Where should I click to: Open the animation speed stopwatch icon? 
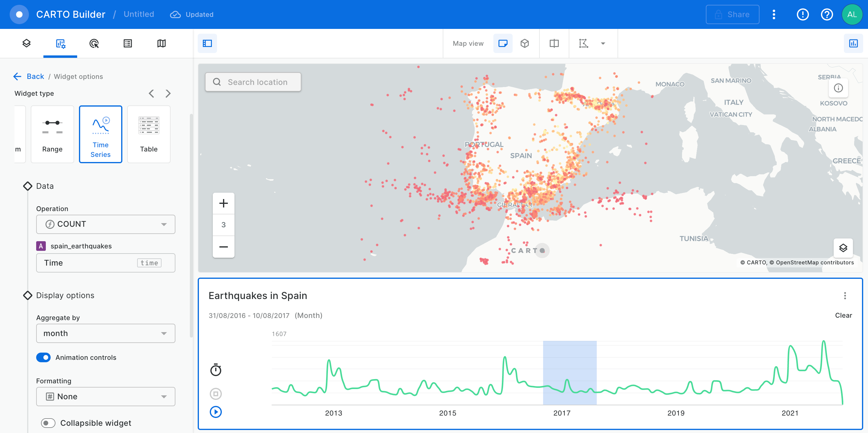[216, 370]
